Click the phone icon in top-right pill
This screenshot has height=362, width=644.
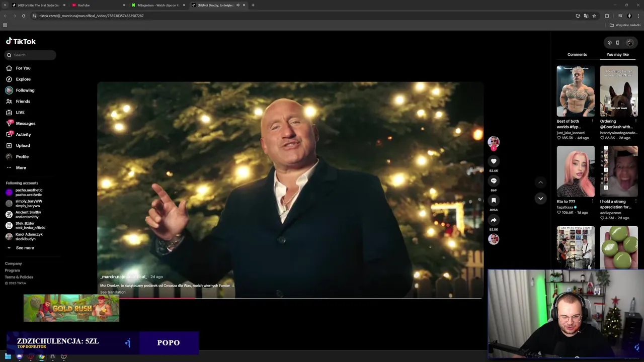618,43
